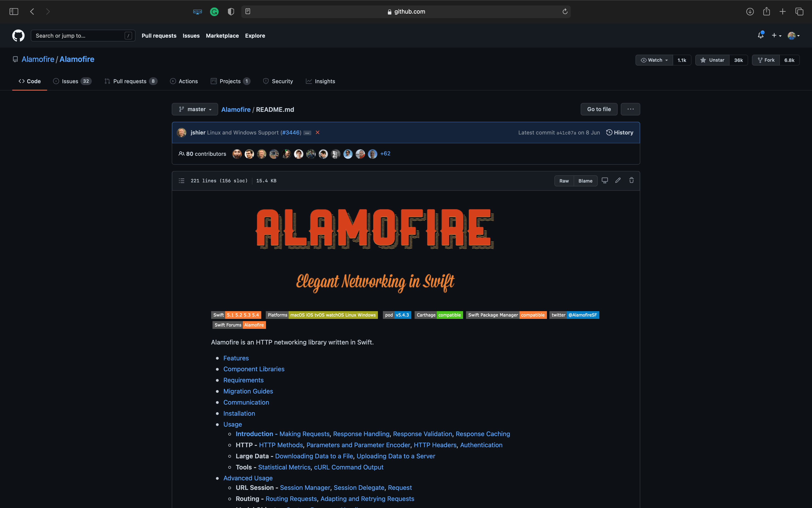The image size is (812, 508).
Task: Click the Grammarly extension icon
Action: 214,12
